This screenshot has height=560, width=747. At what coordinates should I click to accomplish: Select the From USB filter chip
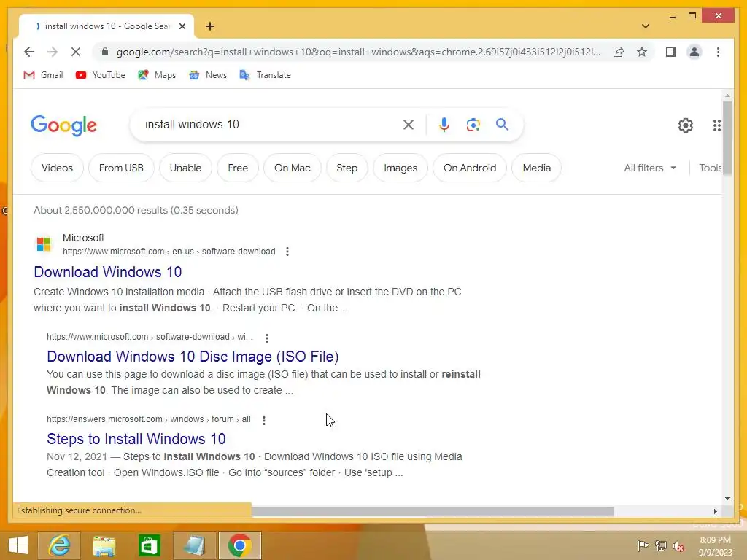121,168
